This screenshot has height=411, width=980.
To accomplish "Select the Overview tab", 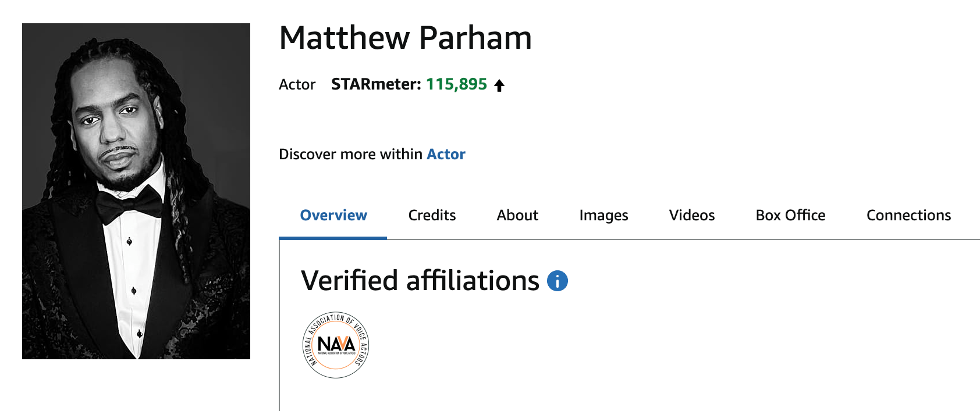I will point(333,215).
